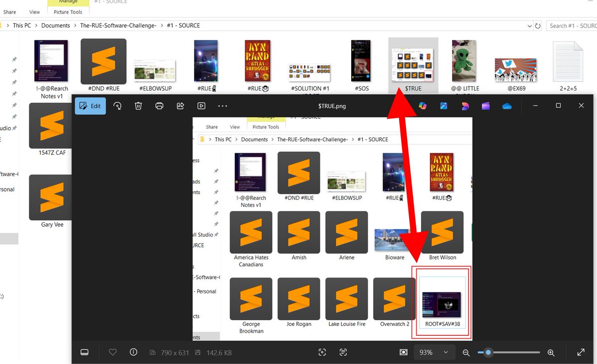The height and width of the screenshot is (364, 597).
Task: Click the $TRUE.png title in Photos
Action: click(332, 106)
